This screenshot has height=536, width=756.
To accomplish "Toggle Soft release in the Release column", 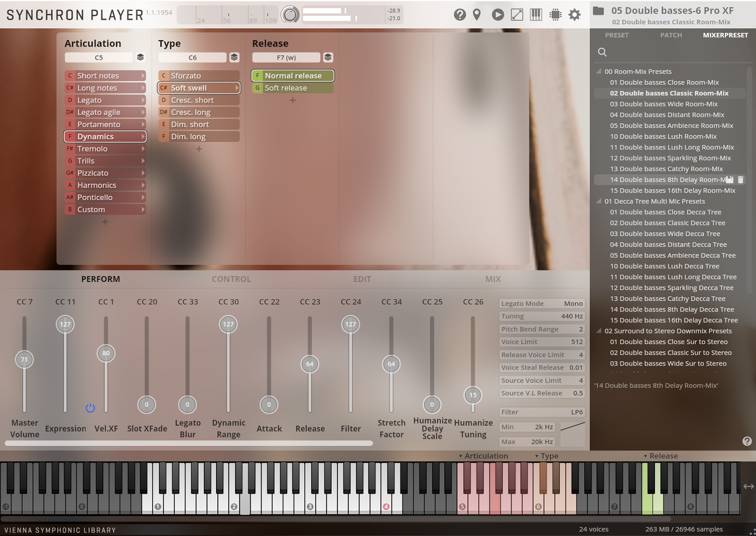I will [292, 88].
